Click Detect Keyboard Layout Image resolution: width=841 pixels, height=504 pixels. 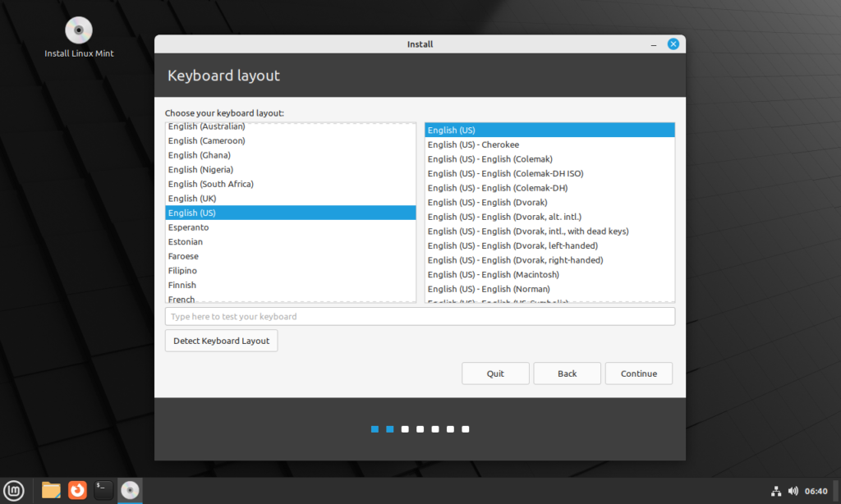click(x=221, y=340)
